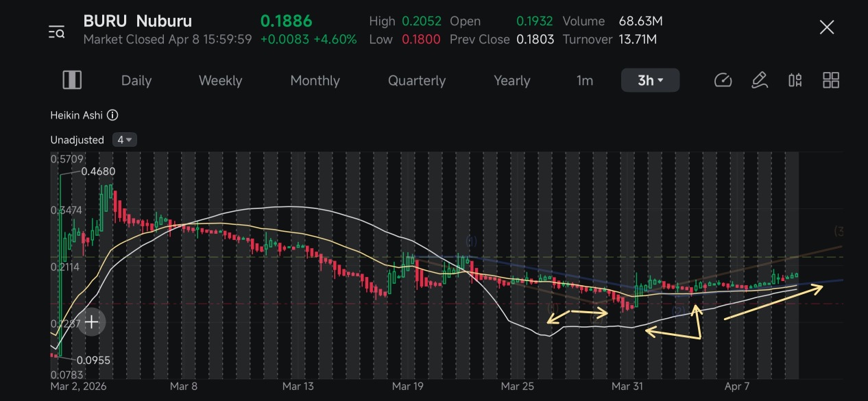Viewport: 868px width, 401px height.
Task: Tap the crosshair plus button
Action: [x=91, y=321]
